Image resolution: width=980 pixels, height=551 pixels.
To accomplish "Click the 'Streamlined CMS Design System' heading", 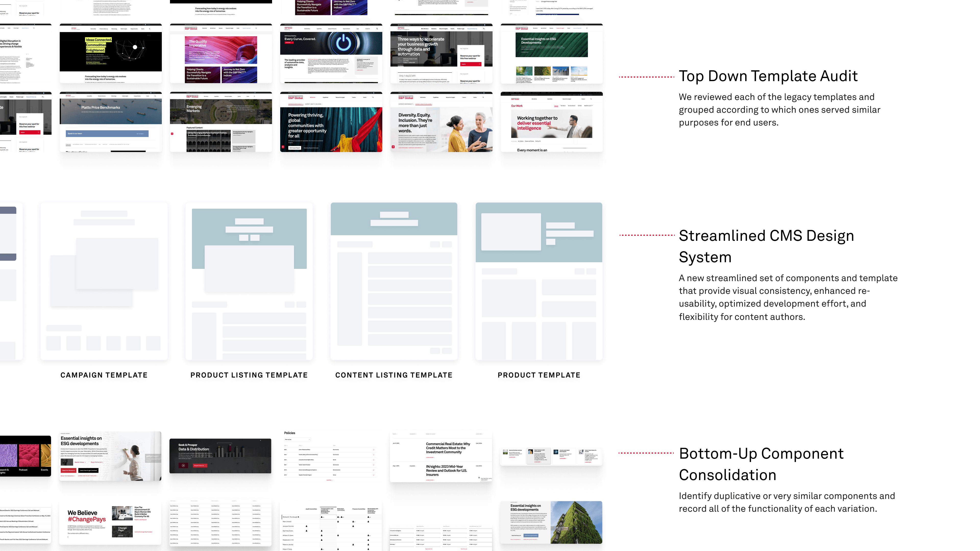I will tap(767, 246).
